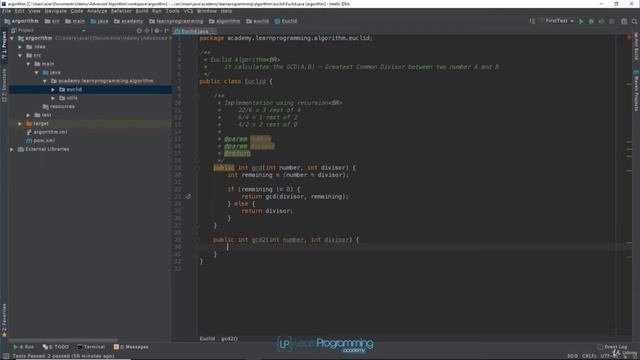640x360 pixels.
Task: Click inside the gcd2 method body line
Action: [x=412, y=247]
